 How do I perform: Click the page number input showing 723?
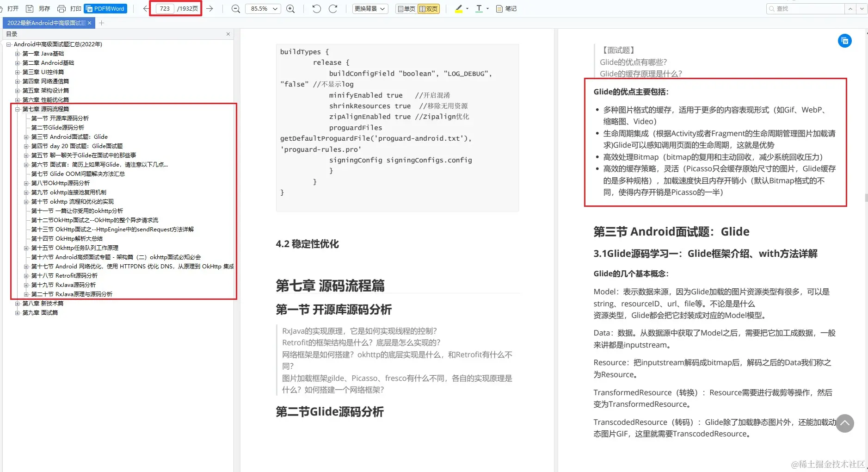(165, 8)
